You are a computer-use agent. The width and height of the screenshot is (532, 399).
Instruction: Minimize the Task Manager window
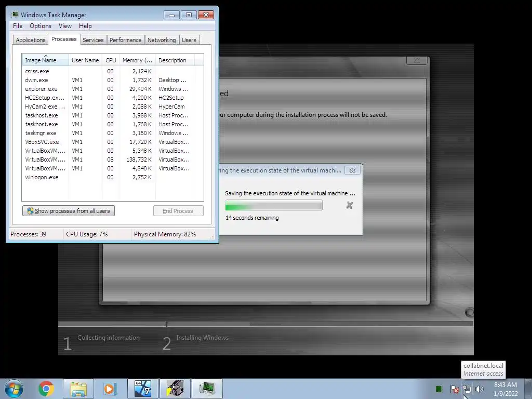[171, 15]
